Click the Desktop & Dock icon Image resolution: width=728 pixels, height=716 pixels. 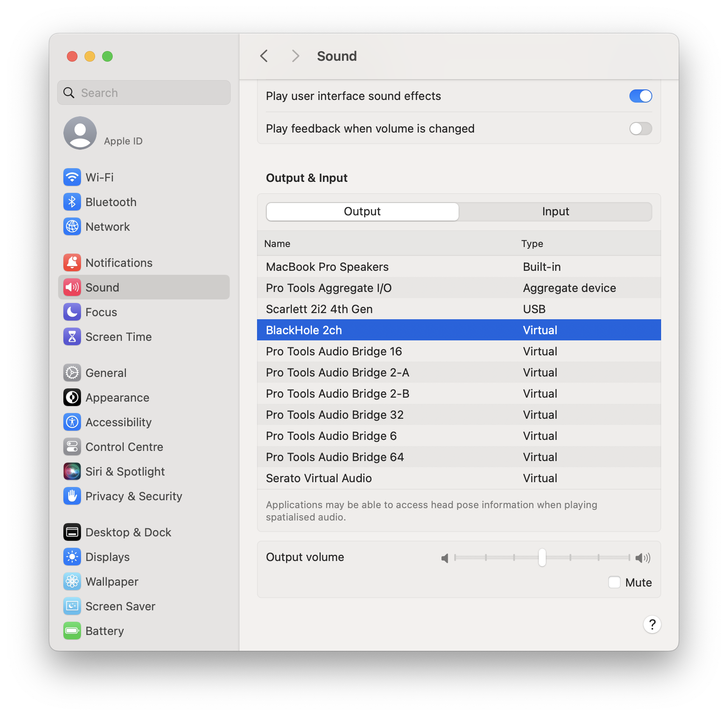(x=72, y=532)
